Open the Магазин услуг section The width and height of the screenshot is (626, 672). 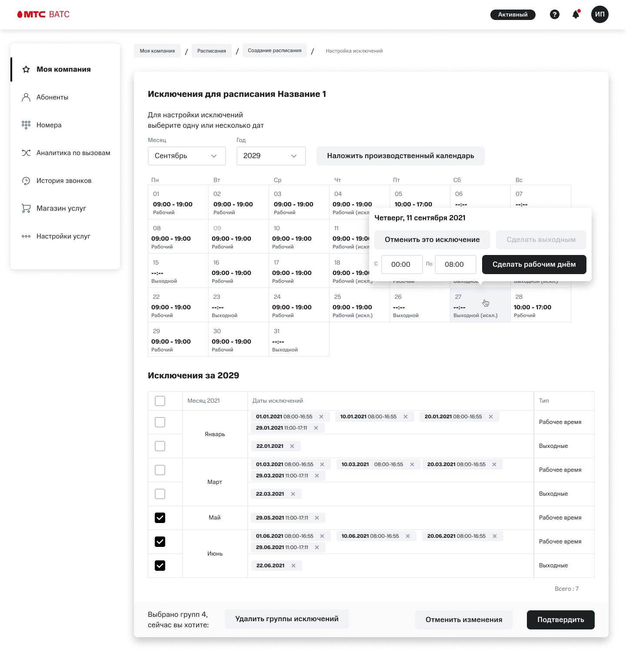[61, 208]
